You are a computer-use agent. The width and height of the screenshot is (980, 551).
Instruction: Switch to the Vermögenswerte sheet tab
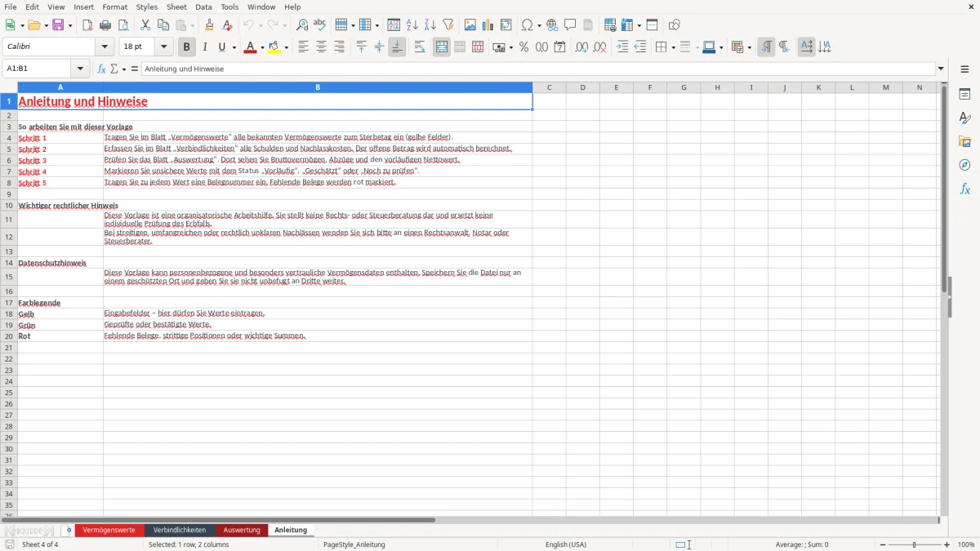pos(109,531)
